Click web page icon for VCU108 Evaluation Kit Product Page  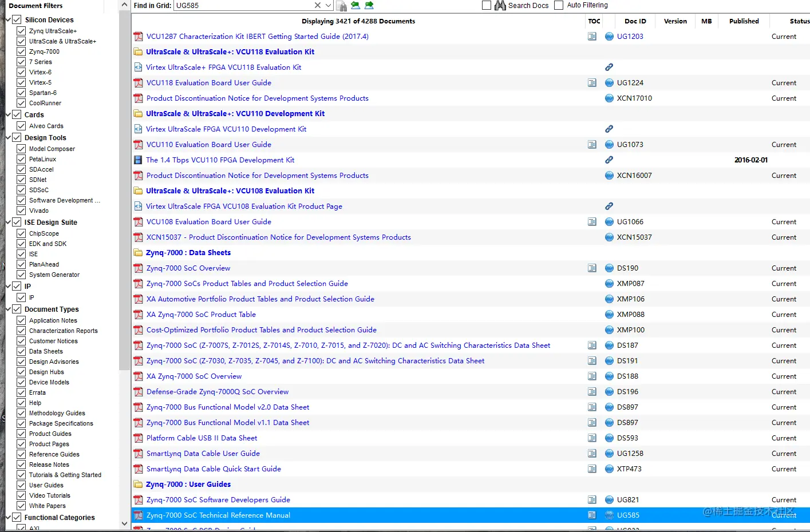(138, 207)
